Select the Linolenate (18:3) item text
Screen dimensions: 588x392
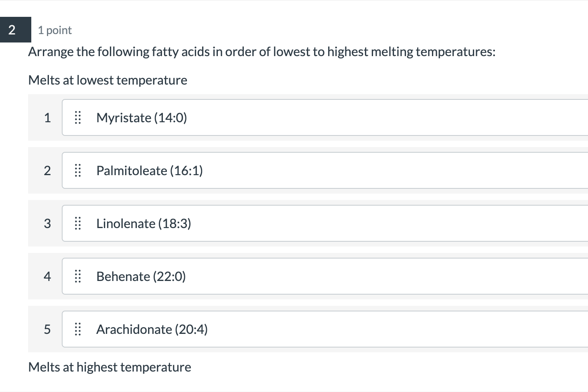144,224
